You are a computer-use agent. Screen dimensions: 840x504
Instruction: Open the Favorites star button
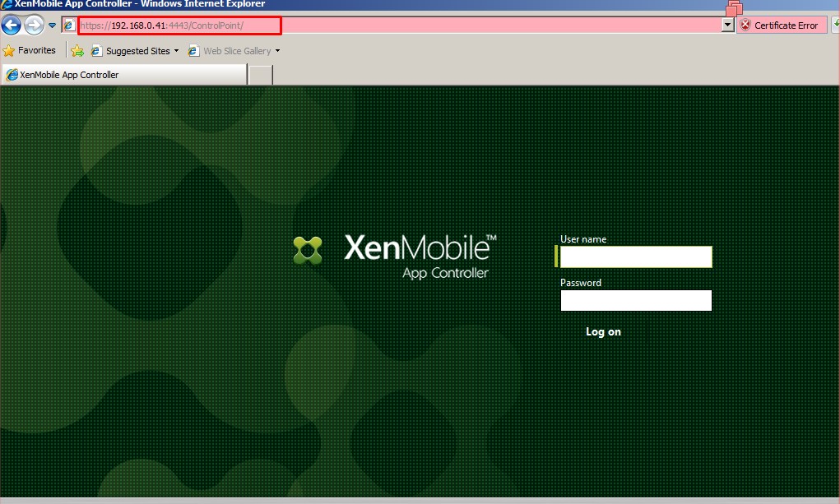(30, 51)
